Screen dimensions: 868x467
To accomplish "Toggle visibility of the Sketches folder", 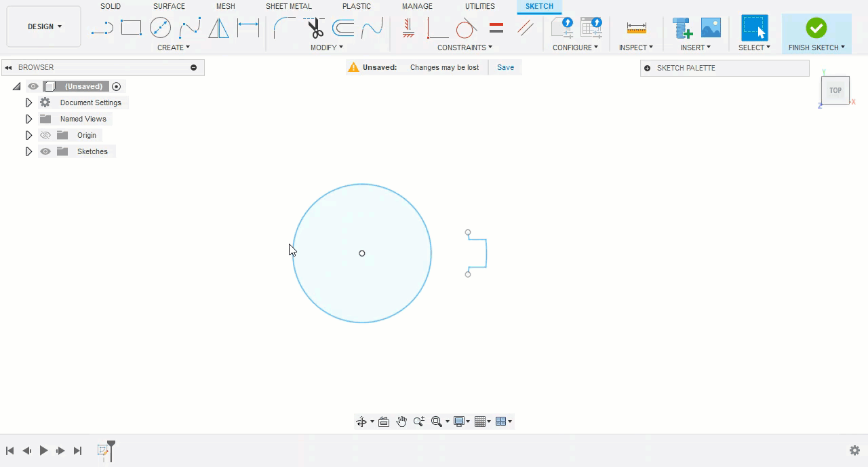I will [x=45, y=151].
